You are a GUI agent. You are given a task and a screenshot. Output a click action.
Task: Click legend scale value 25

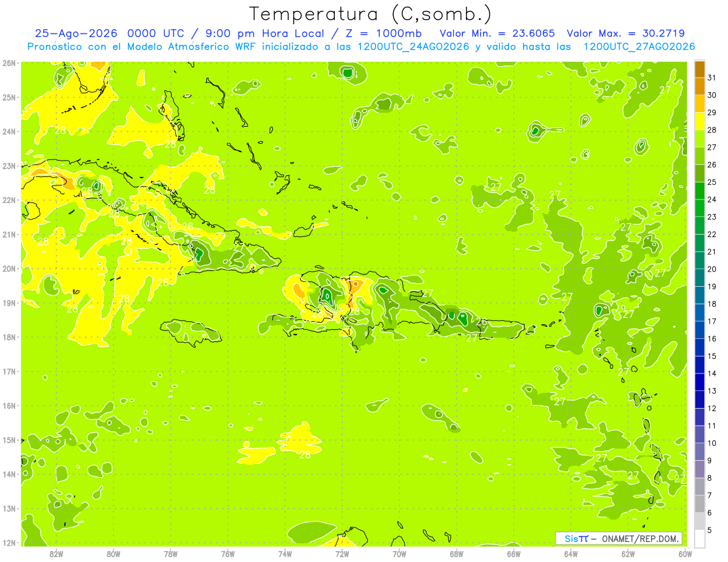click(712, 182)
